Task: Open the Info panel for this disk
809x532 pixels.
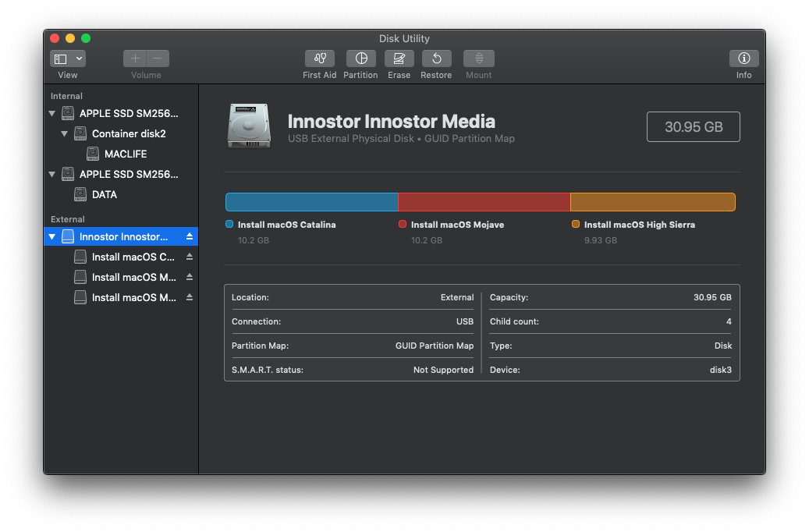Action: [x=743, y=59]
